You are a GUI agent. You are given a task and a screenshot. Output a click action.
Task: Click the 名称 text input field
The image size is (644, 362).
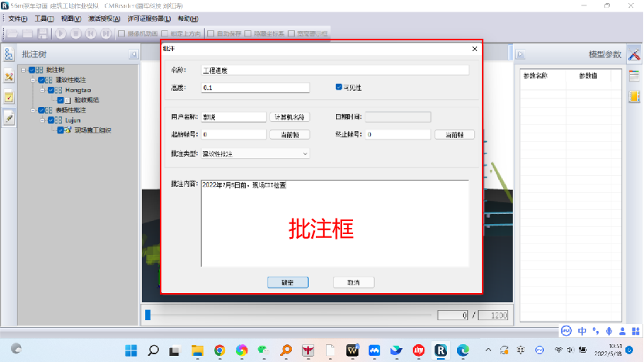coord(334,70)
